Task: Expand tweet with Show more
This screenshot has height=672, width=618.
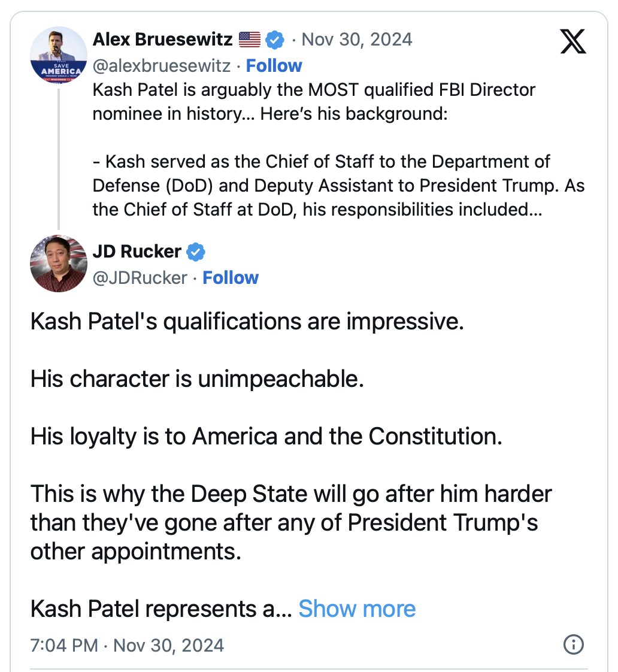Action: (x=357, y=609)
